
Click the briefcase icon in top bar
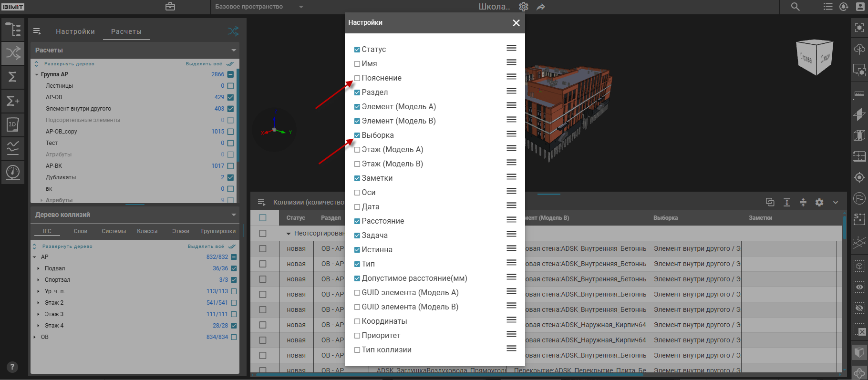pos(170,7)
